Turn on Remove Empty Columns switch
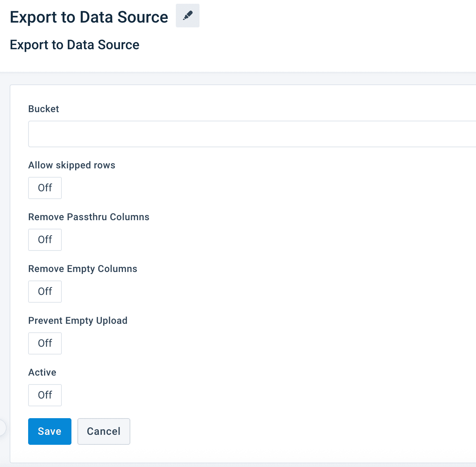Viewport: 476px width, 467px height. (45, 292)
